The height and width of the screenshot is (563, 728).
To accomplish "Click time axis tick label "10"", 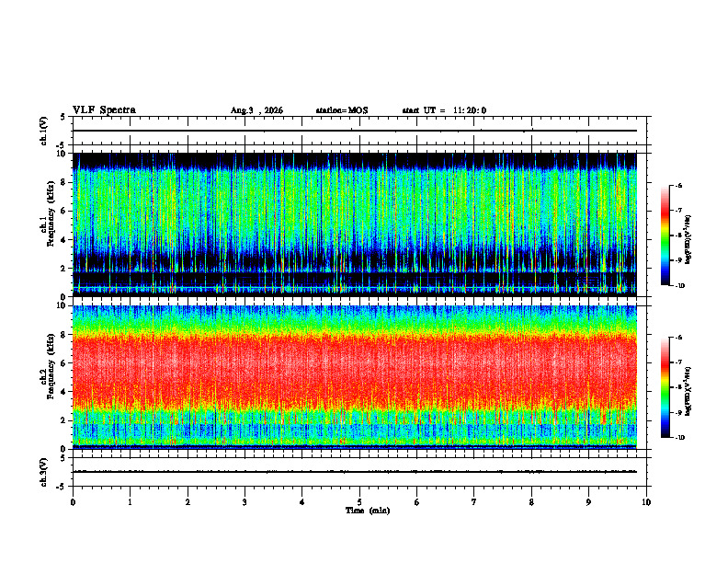I will pyautogui.click(x=646, y=502).
